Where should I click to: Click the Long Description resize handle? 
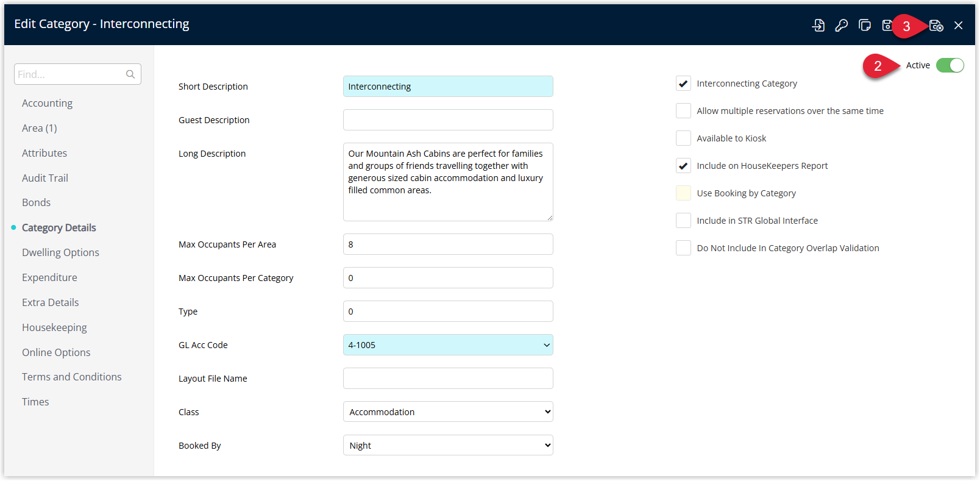tap(549, 217)
